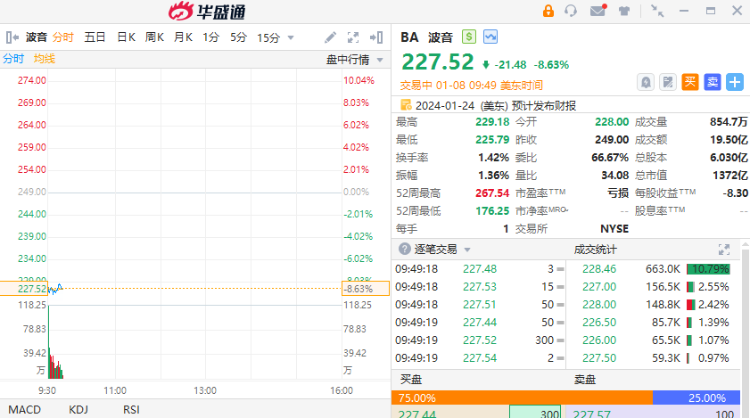Open customer service headset icon
The width and height of the screenshot is (750, 418).
click(x=571, y=11)
